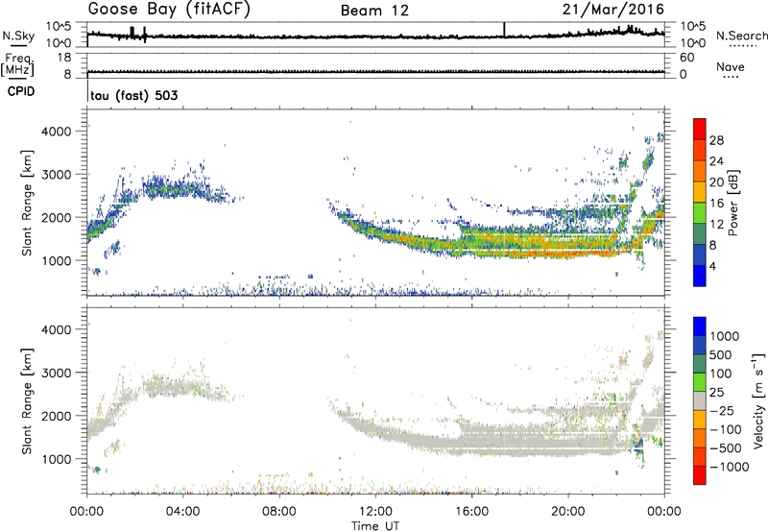Screen dimensions: 768x532
Task: Click the '4000' tick of the power panel
Action: 56,132
